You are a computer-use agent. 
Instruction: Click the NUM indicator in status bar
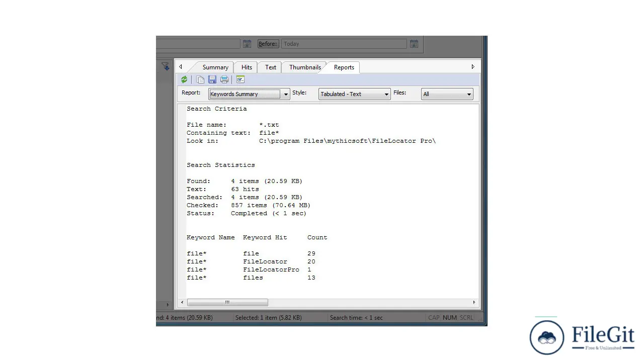(x=450, y=318)
